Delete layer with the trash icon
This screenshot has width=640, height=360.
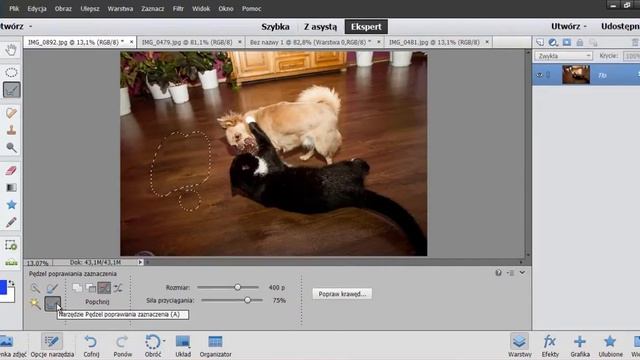pos(635,42)
